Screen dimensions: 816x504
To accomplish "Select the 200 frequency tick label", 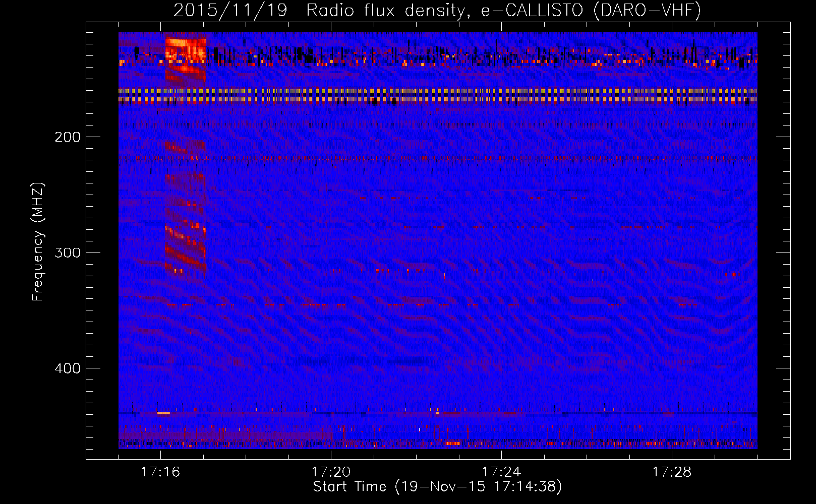I will pos(68,137).
